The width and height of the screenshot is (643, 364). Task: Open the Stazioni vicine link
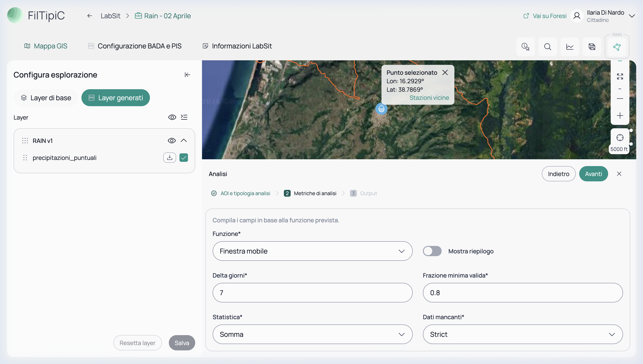pyautogui.click(x=429, y=98)
